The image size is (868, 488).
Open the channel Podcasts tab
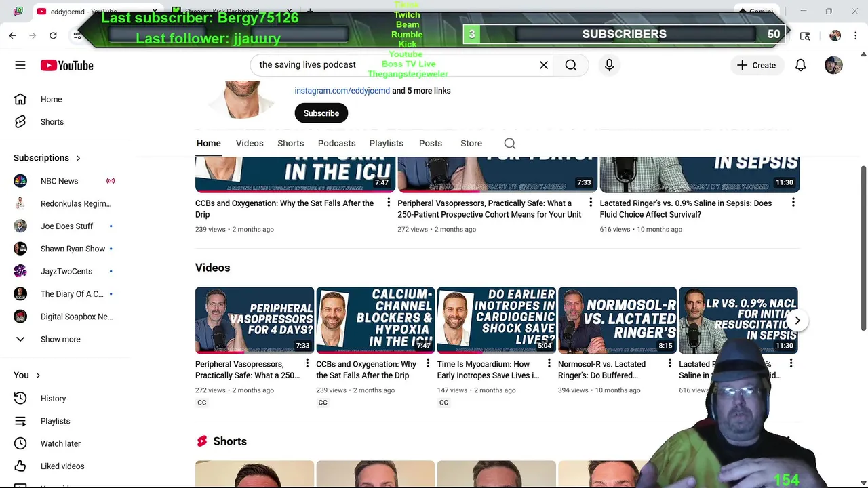(336, 144)
